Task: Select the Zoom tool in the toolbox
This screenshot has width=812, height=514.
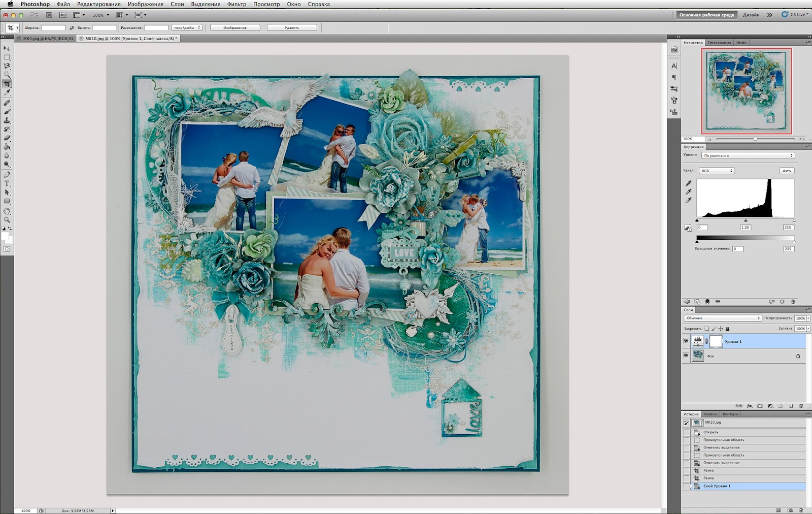Action: (x=7, y=220)
